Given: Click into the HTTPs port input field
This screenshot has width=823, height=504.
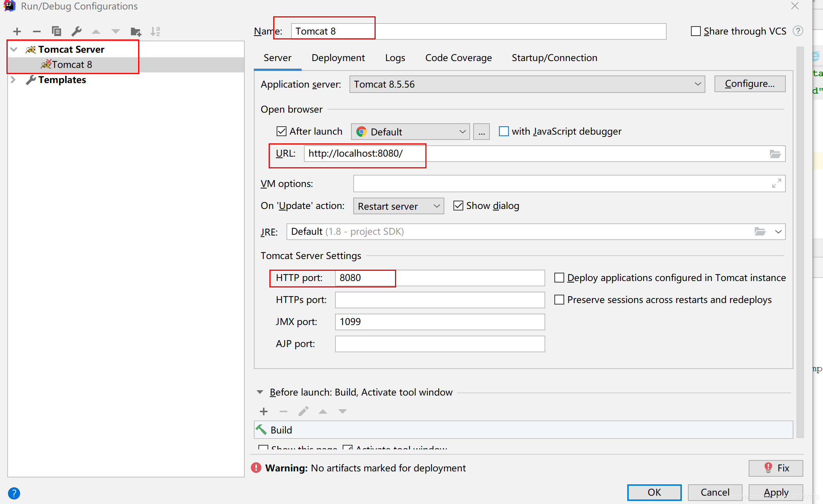Looking at the screenshot, I should point(439,300).
